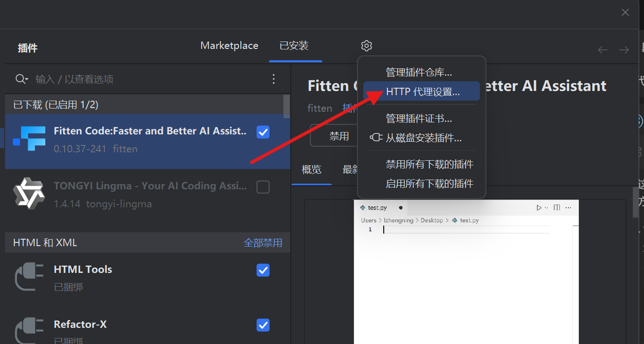Open the three-dot options menu beside search

pos(274,79)
